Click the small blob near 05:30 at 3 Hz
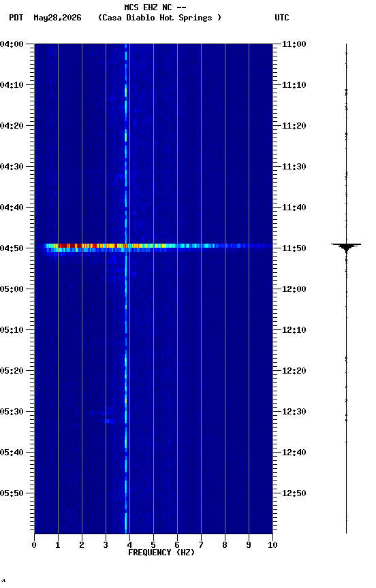The height and width of the screenshot is (588, 376). pyautogui.click(x=109, y=421)
